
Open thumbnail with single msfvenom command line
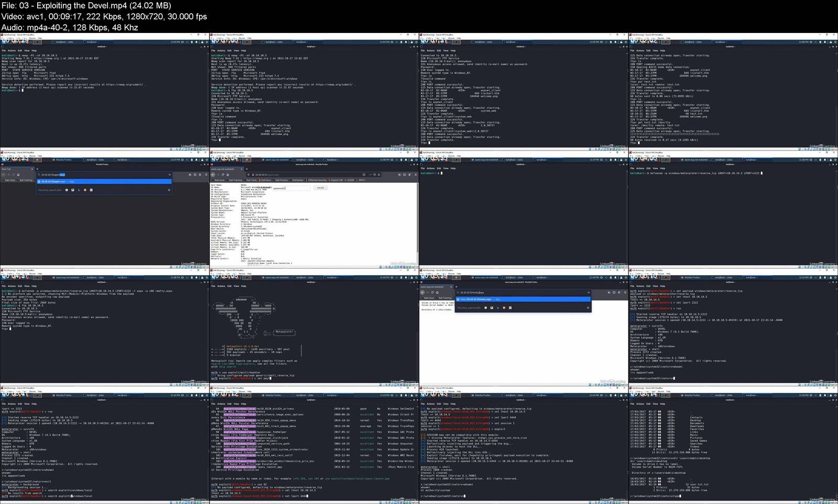[x=733, y=209]
